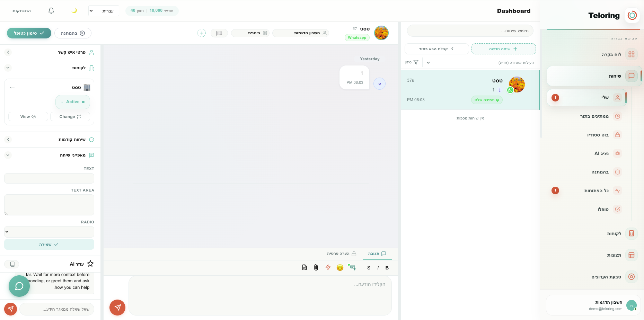Screen dimensions: 644x320
Task: Click the Teloring logo icon
Action: (x=632, y=16)
